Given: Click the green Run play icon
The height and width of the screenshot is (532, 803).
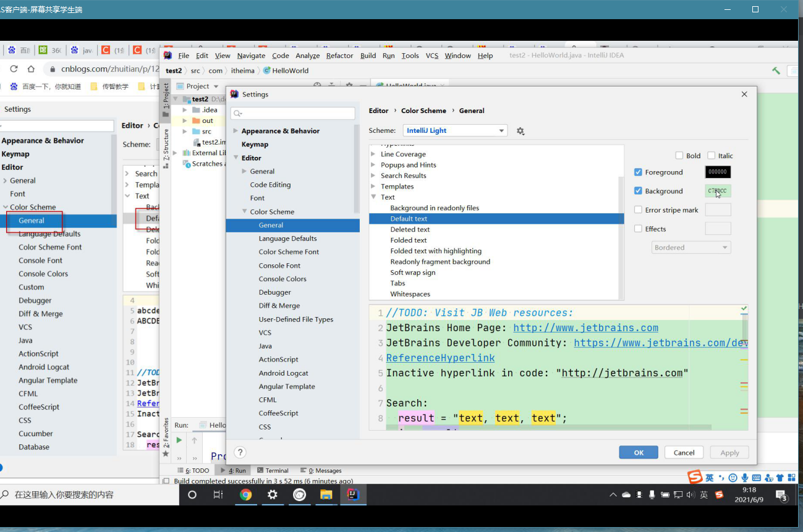Looking at the screenshot, I should [179, 440].
